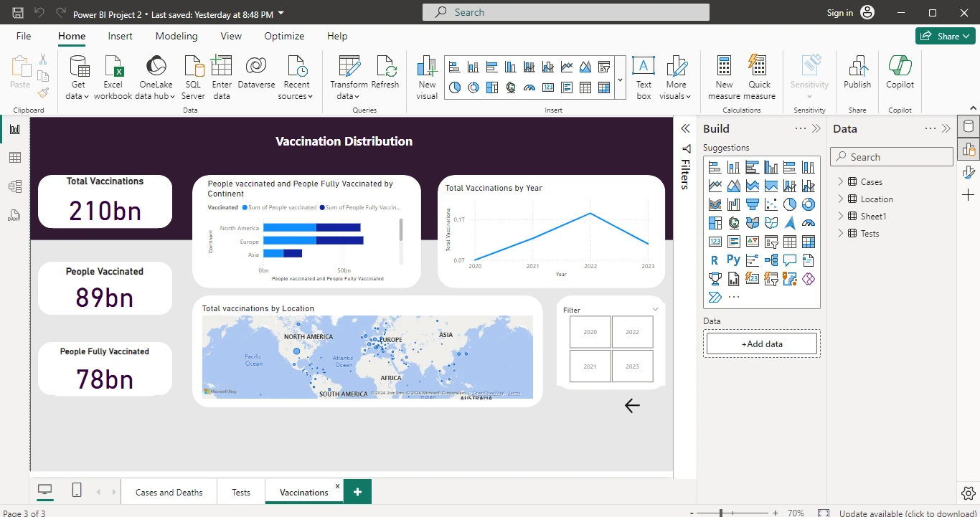Click Sign in
Image resolution: width=980 pixels, height=517 pixels.
point(840,13)
